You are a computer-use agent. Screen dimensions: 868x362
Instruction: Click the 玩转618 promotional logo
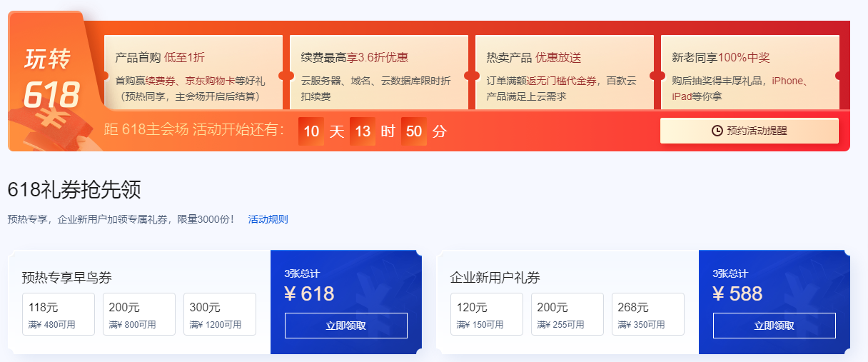(51, 80)
